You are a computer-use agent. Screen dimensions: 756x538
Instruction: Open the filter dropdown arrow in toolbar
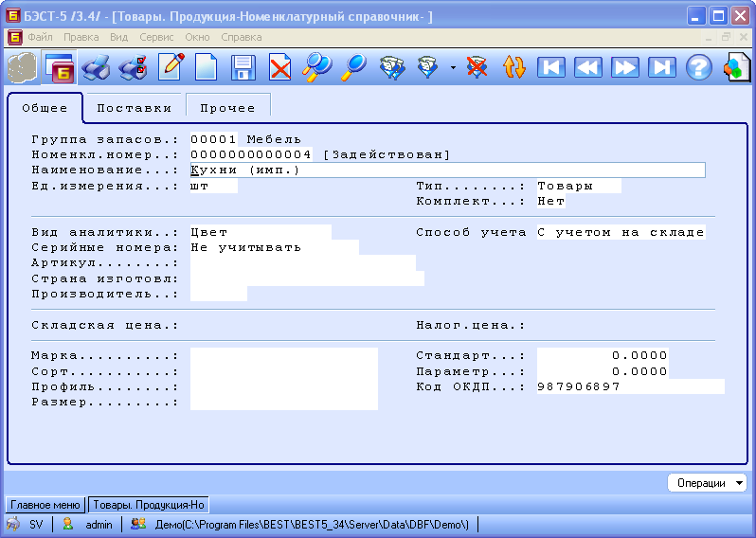[453, 68]
